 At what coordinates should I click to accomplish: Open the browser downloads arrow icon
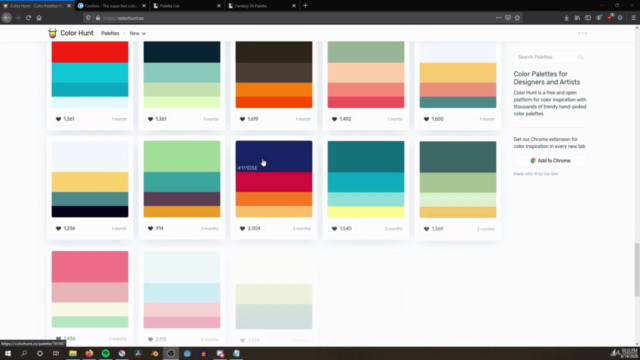click(x=567, y=18)
